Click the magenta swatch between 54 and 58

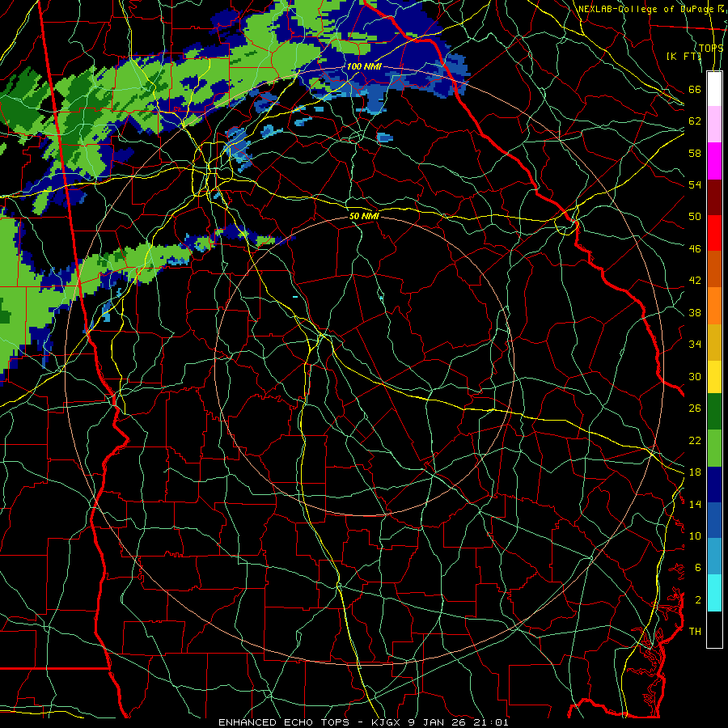tap(714, 161)
